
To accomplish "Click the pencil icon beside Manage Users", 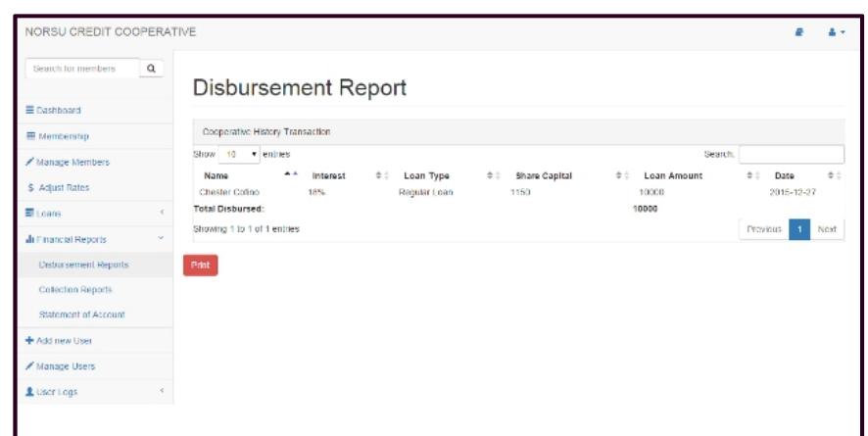I will (29, 365).
